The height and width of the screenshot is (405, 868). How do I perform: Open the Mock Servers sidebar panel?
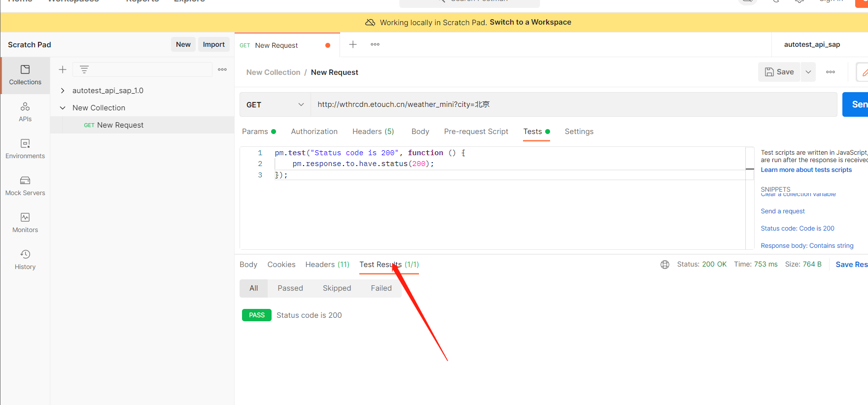pos(25,186)
